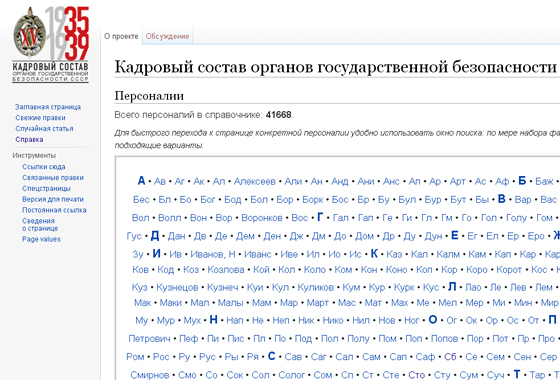Open 'Версия для печати' link
Image resolution: width=560 pixels, height=380 pixels.
(x=53, y=199)
